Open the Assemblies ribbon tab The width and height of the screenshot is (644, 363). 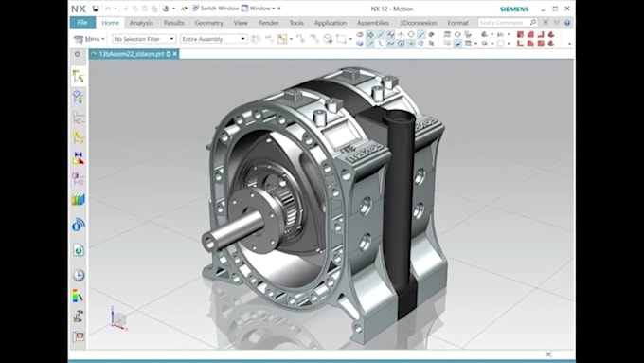click(x=373, y=23)
